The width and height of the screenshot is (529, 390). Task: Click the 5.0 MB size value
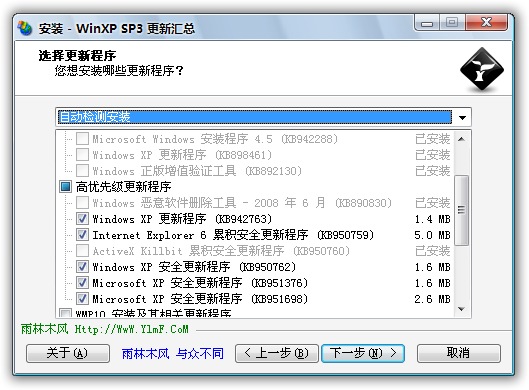(433, 235)
